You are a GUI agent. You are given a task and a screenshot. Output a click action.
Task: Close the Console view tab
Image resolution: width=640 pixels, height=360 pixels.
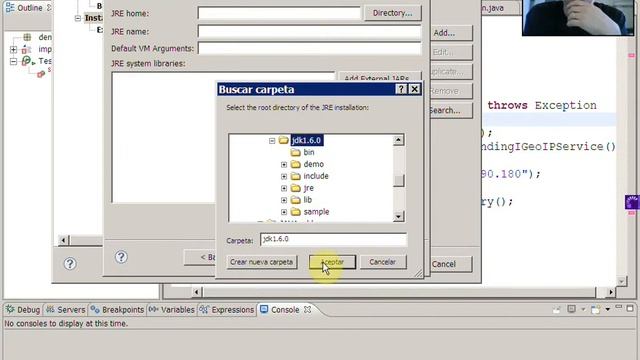click(x=307, y=310)
